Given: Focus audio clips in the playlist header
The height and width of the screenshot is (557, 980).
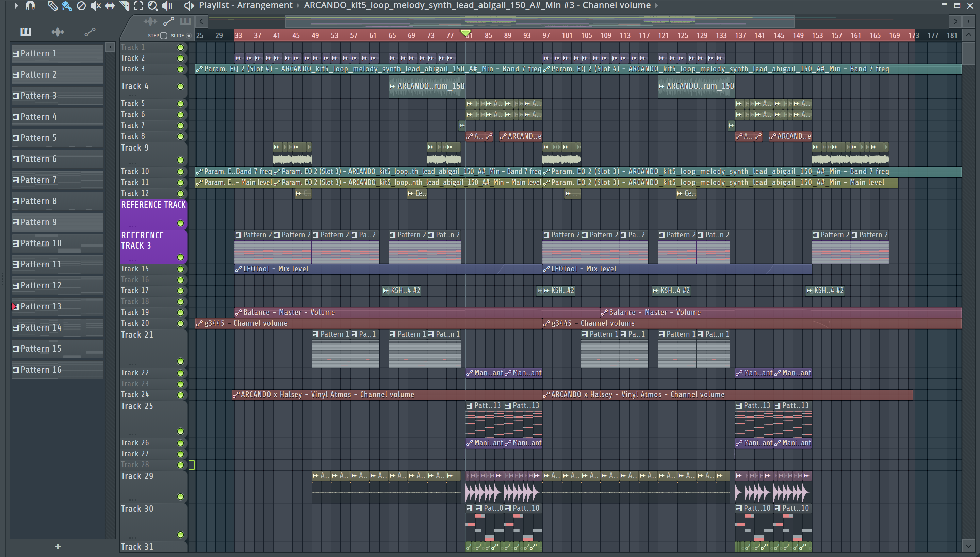Looking at the screenshot, I should [150, 21].
